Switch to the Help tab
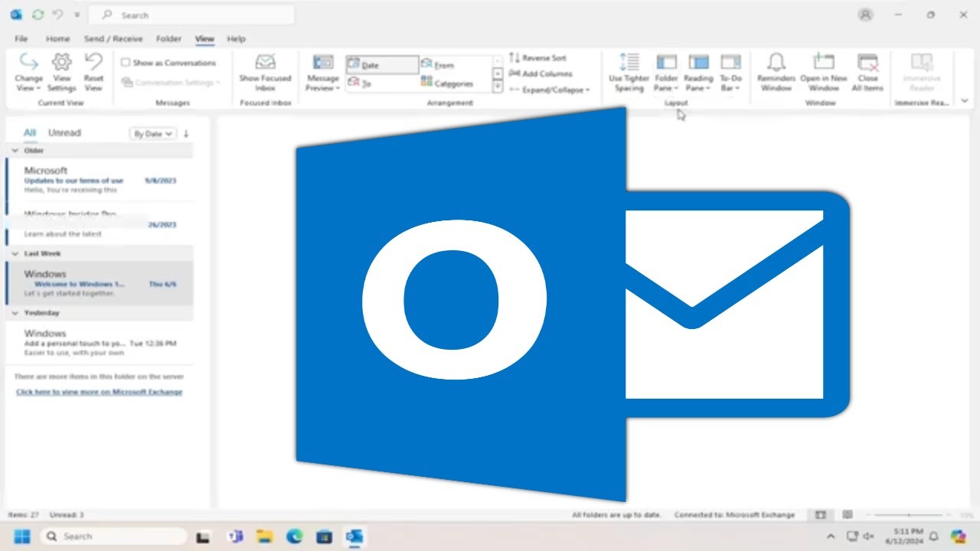 [236, 38]
